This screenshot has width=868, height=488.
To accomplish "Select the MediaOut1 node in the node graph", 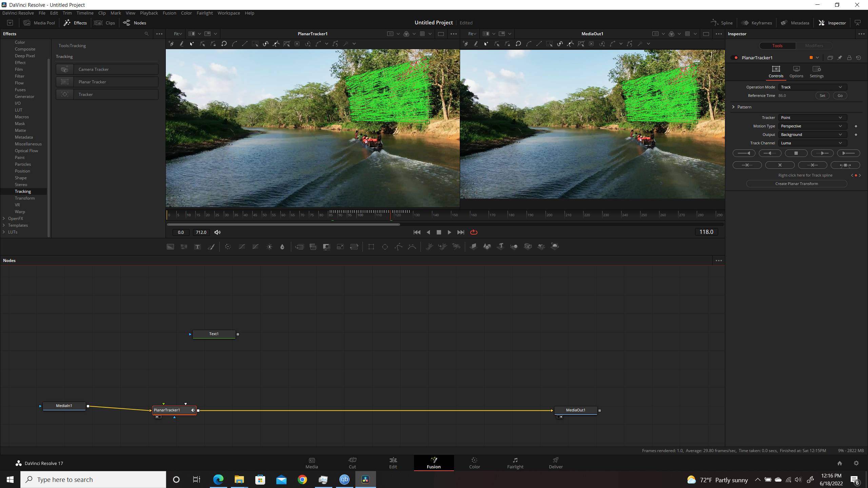I will point(575,410).
